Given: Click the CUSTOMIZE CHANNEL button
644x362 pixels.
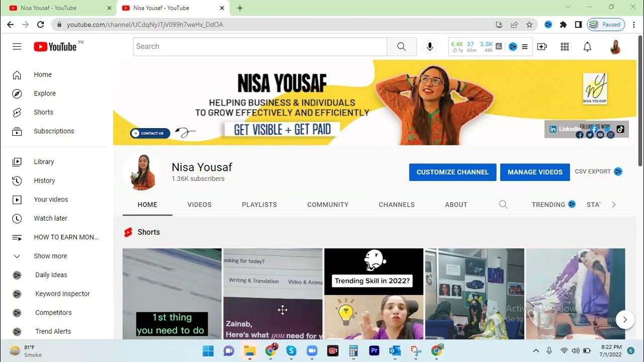Looking at the screenshot, I should coord(453,172).
